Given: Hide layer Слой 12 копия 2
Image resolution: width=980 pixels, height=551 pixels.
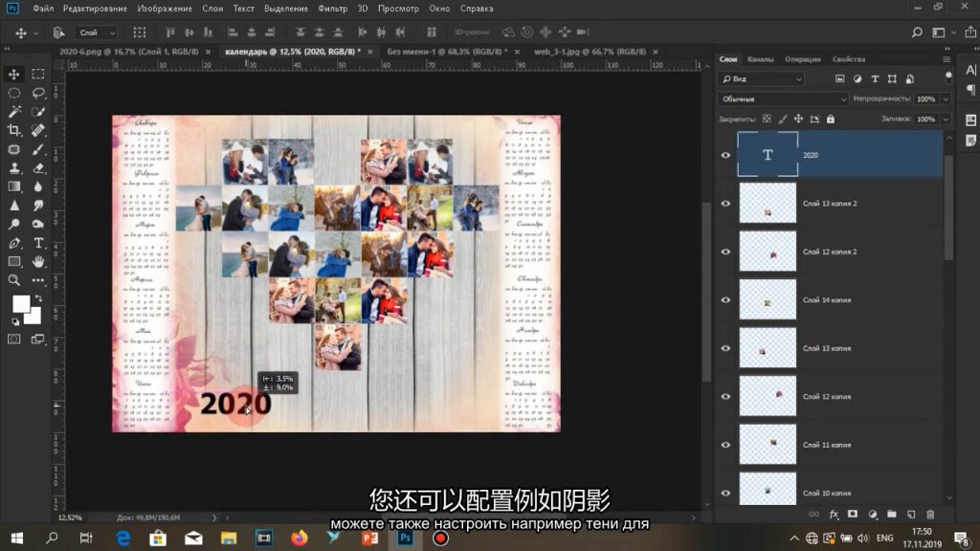Looking at the screenshot, I should tap(725, 252).
